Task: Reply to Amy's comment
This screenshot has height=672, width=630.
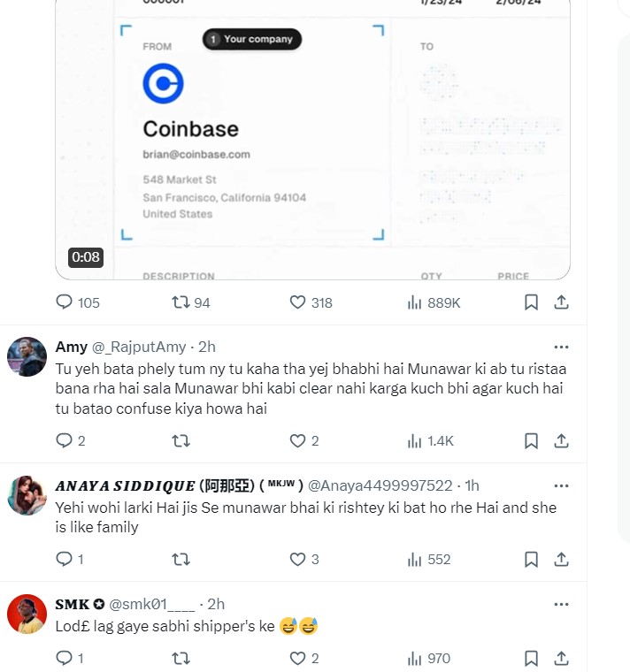Action: [65, 440]
